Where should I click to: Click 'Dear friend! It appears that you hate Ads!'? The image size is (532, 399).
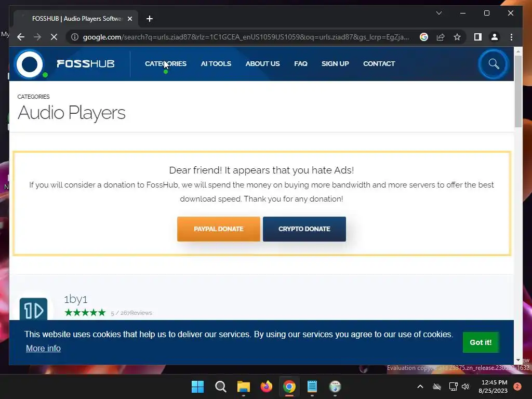tap(262, 170)
